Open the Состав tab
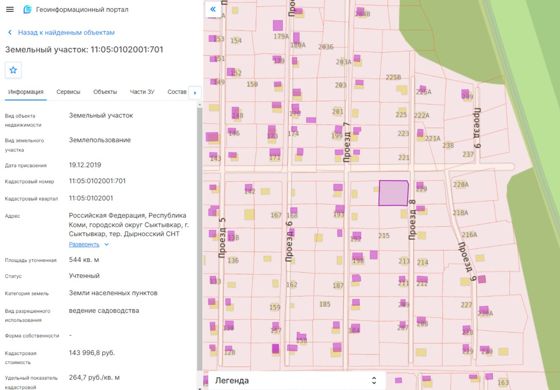This screenshot has width=560, height=390. (177, 92)
